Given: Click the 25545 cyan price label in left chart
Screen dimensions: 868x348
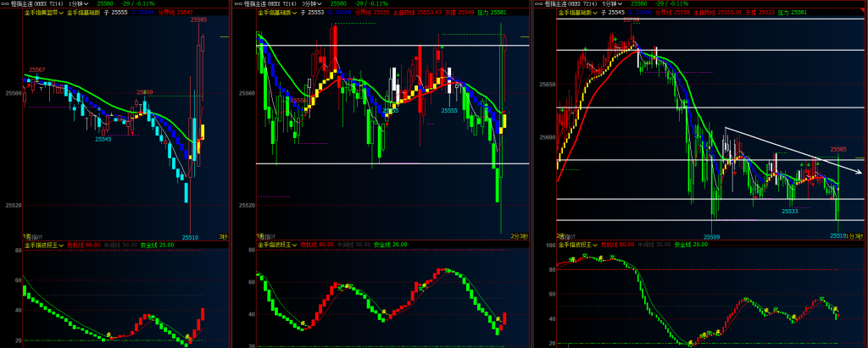Looking at the screenshot, I should [103, 139].
